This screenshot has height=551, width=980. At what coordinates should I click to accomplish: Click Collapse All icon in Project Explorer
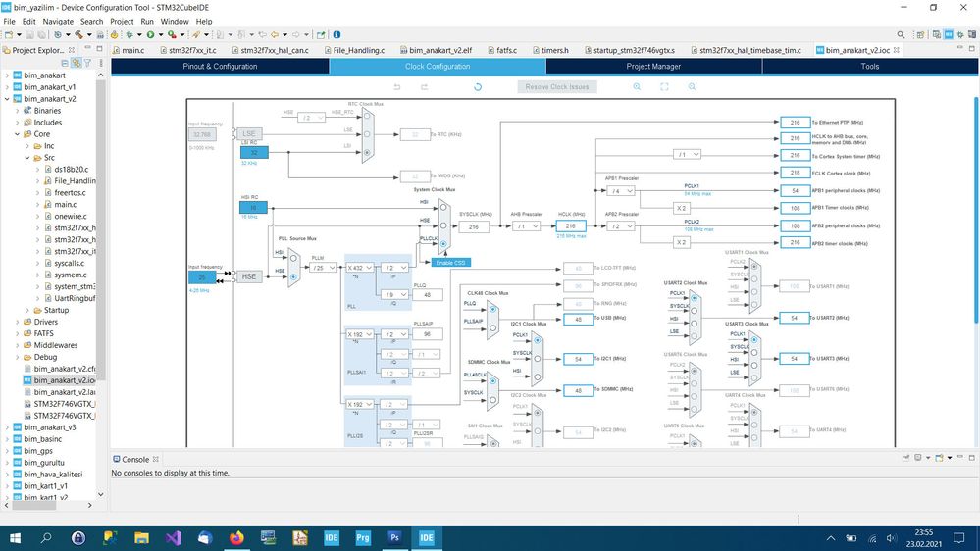tap(65, 63)
